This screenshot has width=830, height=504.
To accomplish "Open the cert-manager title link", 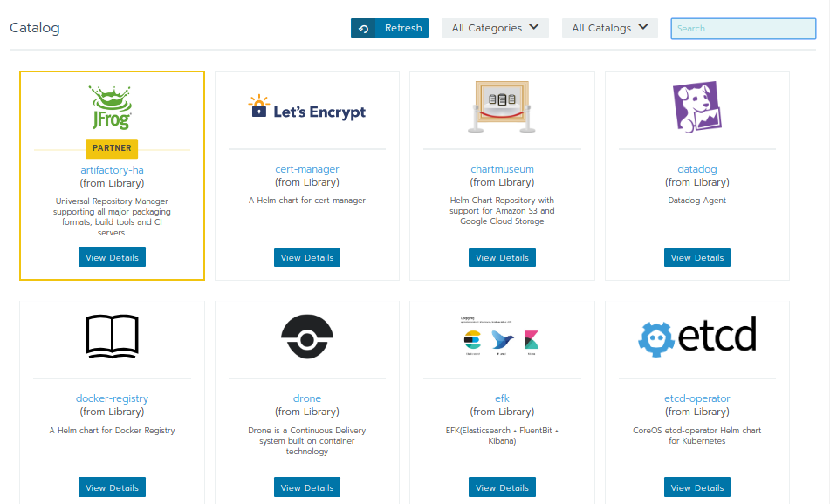I will (307, 169).
